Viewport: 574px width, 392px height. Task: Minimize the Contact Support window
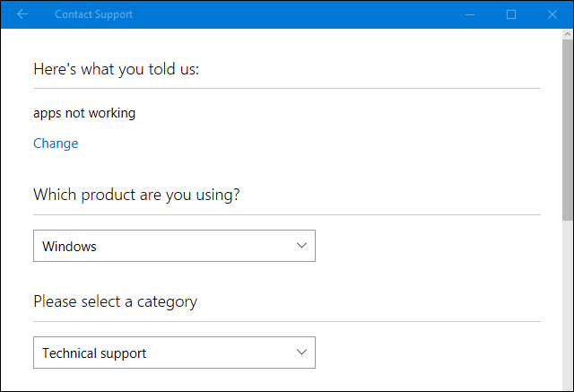coord(469,14)
